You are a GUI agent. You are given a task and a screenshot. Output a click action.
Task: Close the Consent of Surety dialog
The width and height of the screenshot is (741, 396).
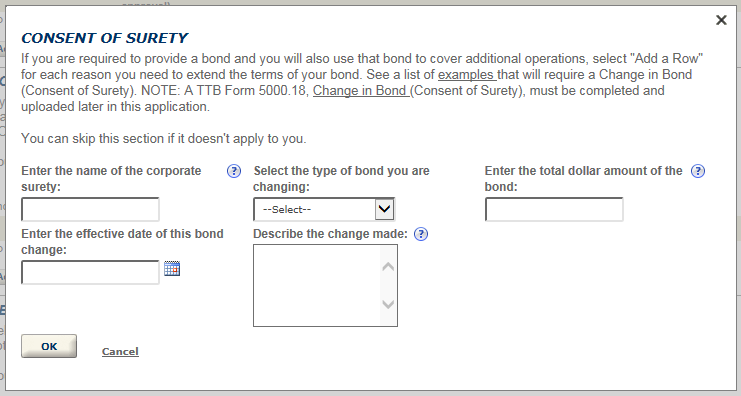[x=721, y=20]
